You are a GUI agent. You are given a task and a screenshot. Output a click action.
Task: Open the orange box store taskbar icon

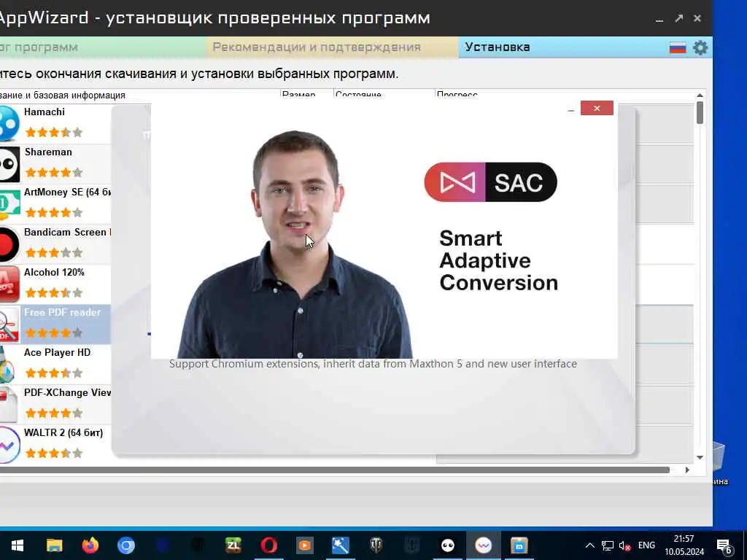[x=519, y=545]
